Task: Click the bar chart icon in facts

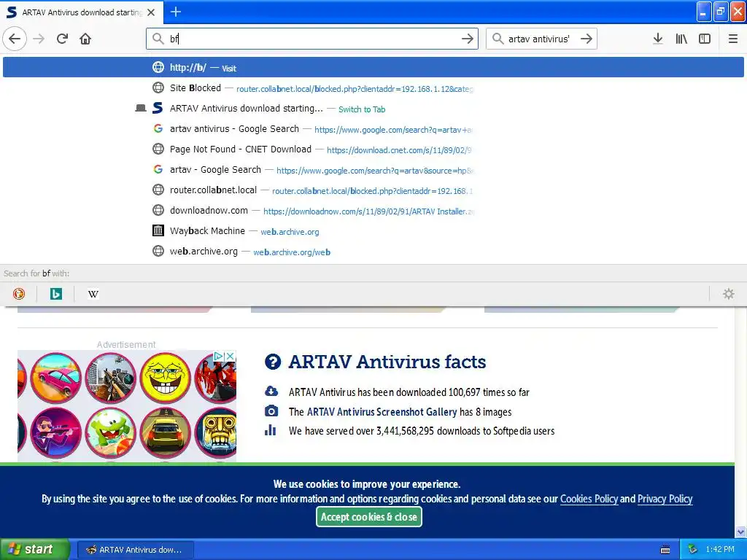Action: [271, 430]
